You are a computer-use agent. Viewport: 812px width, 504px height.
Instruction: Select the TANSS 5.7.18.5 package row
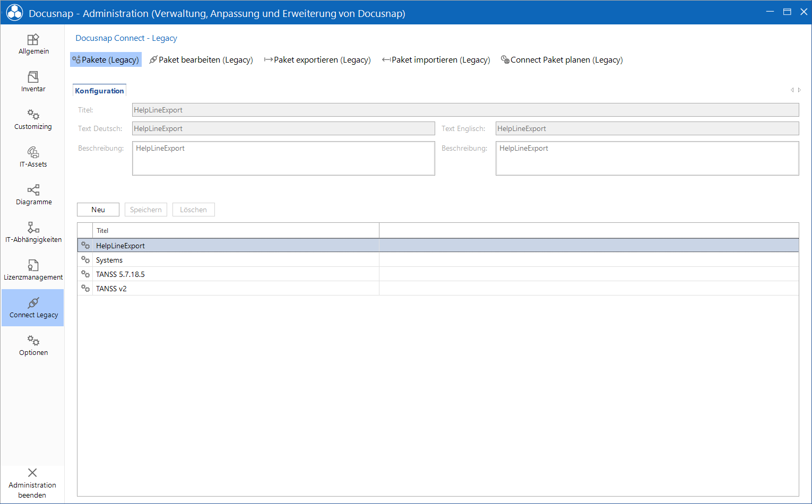pos(438,274)
